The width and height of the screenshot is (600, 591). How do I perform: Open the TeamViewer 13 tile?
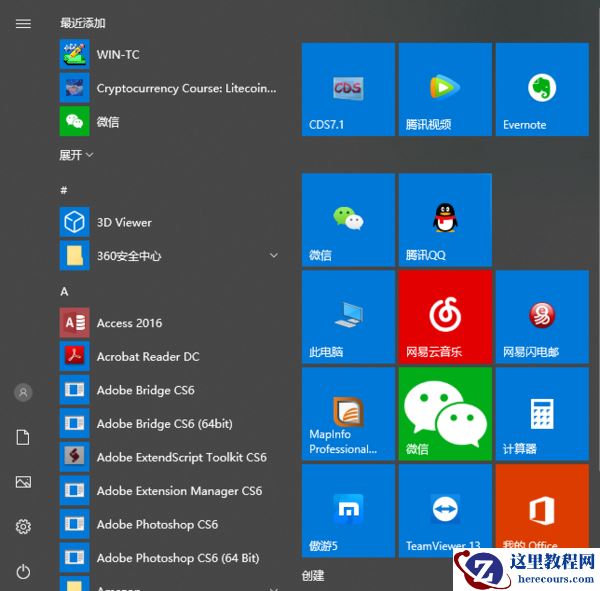[x=445, y=511]
